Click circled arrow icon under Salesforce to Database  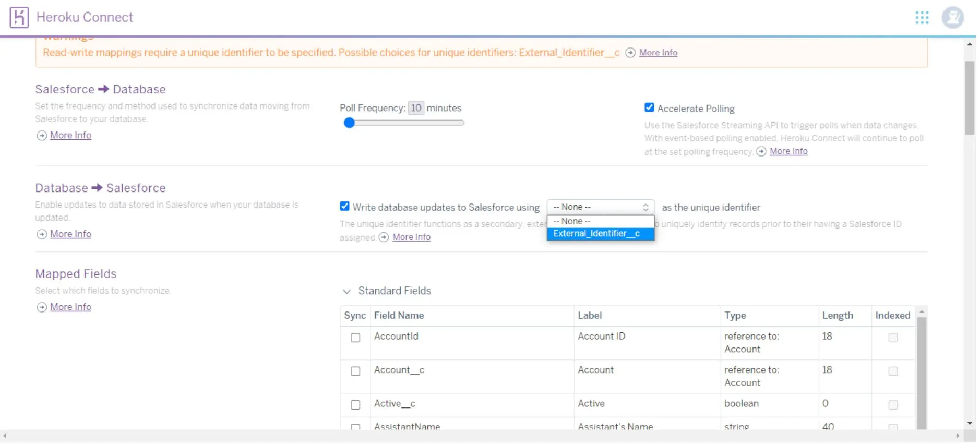point(42,136)
